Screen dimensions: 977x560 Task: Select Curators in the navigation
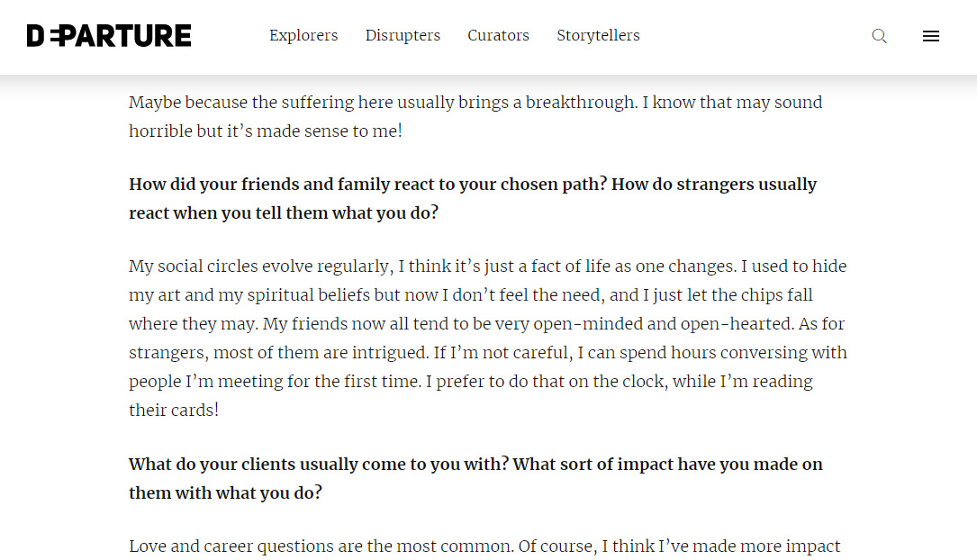499,35
